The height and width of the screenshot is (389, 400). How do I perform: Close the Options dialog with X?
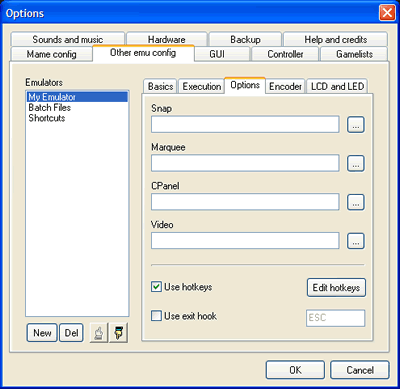pos(387,13)
